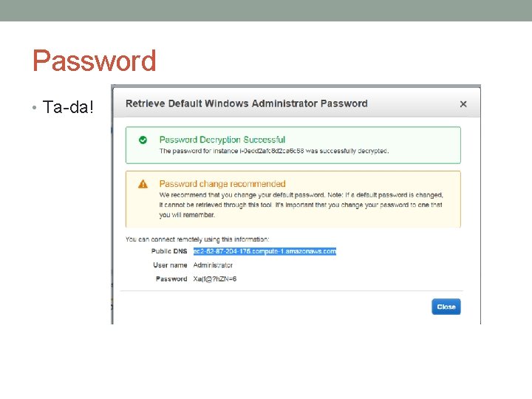The width and height of the screenshot is (532, 399).
Task: Click the Administrator user name value
Action: tap(213, 265)
